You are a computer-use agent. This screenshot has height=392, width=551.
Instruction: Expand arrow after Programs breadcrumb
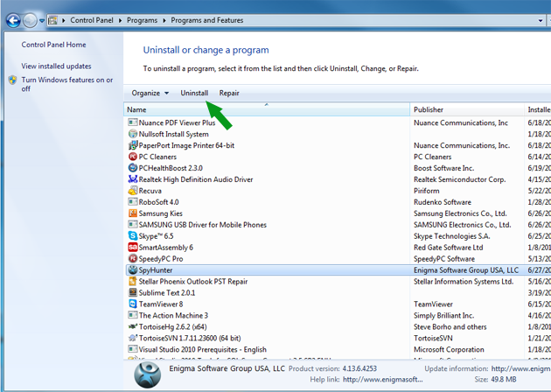tap(164, 20)
